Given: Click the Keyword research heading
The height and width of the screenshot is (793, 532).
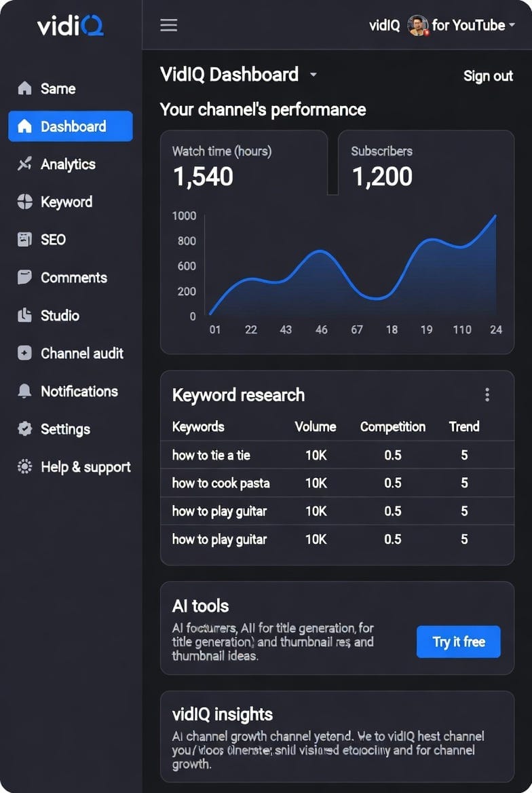Looking at the screenshot, I should tap(238, 395).
